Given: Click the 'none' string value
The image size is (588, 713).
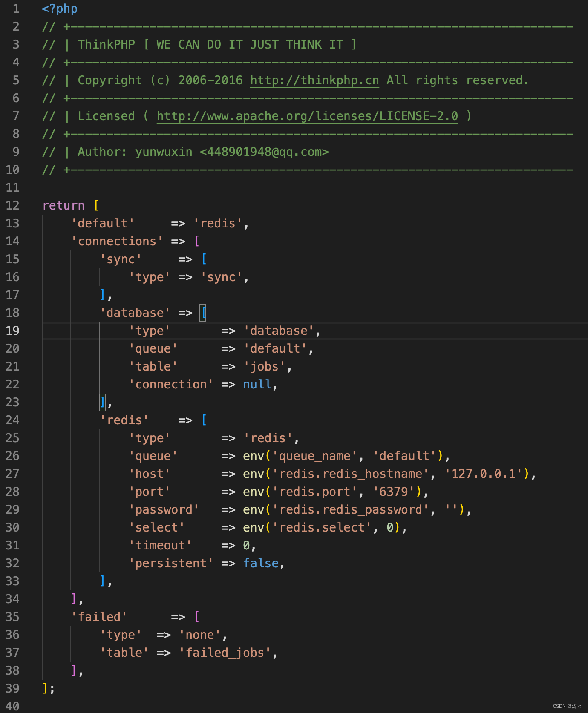Looking at the screenshot, I should [x=200, y=635].
